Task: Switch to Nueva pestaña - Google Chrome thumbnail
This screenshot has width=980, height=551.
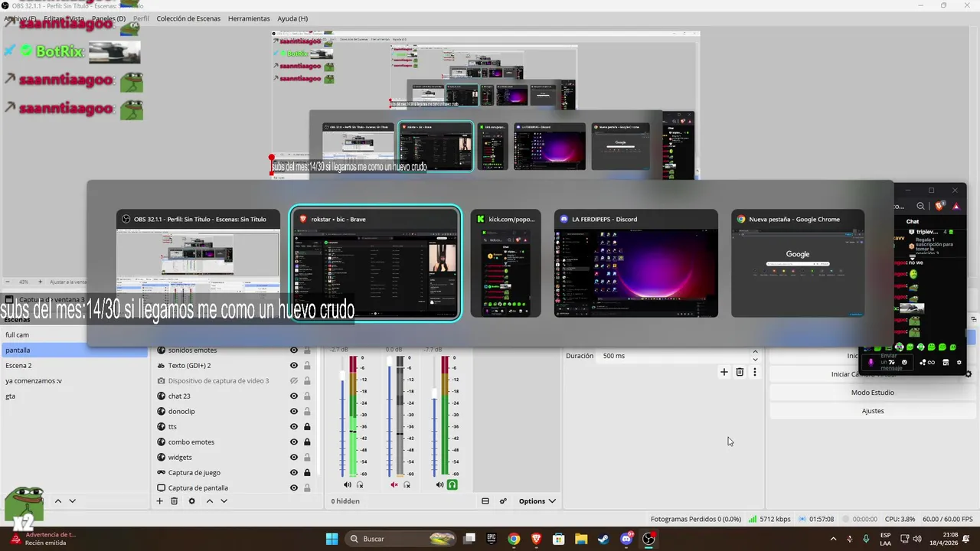Action: (x=798, y=263)
